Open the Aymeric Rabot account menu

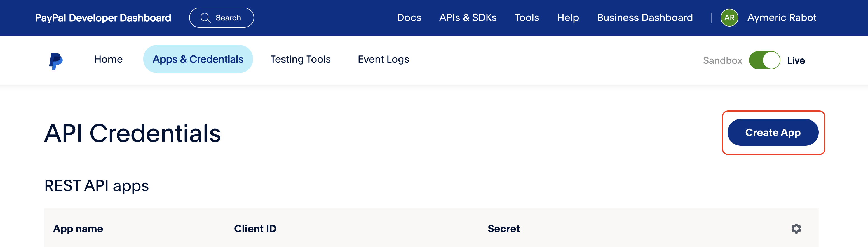tap(782, 18)
